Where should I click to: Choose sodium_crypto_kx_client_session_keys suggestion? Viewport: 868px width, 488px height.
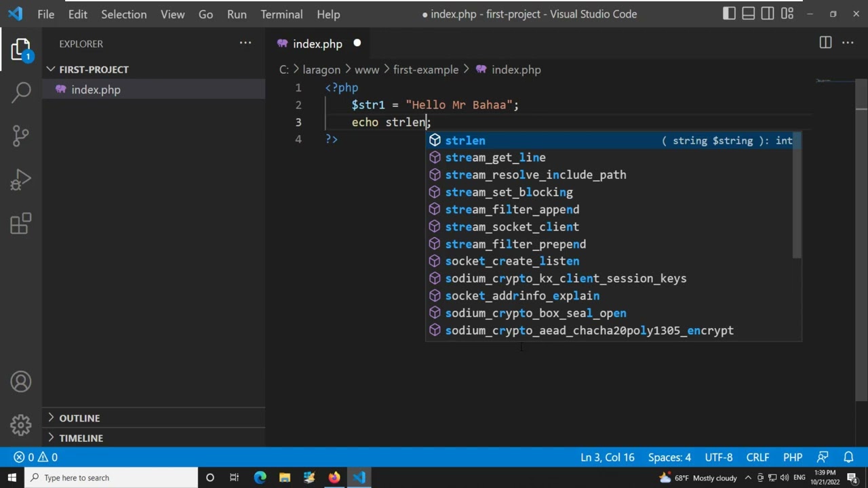click(609, 279)
